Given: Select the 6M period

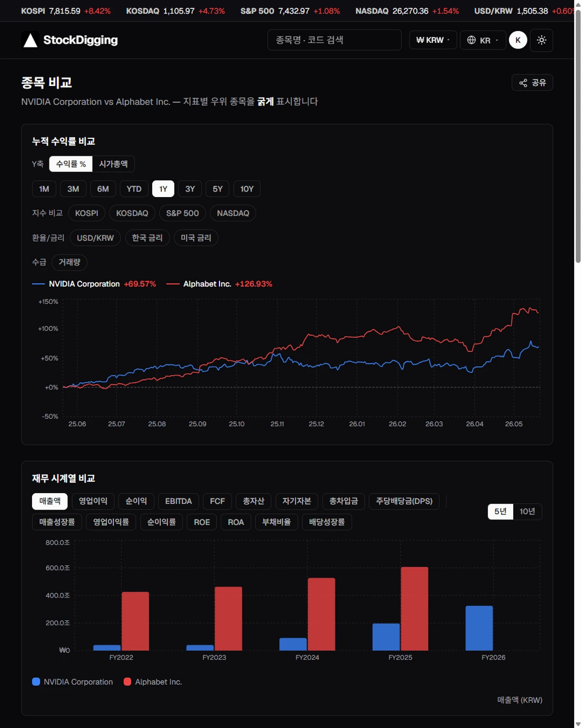Looking at the screenshot, I should [103, 189].
